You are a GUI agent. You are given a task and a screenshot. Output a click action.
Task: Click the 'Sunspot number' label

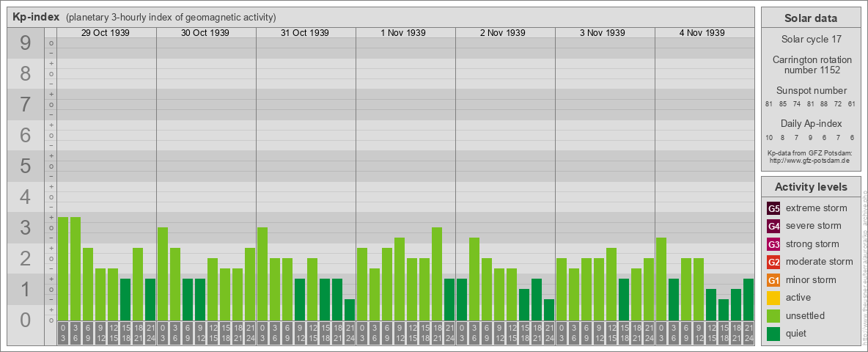pos(812,91)
